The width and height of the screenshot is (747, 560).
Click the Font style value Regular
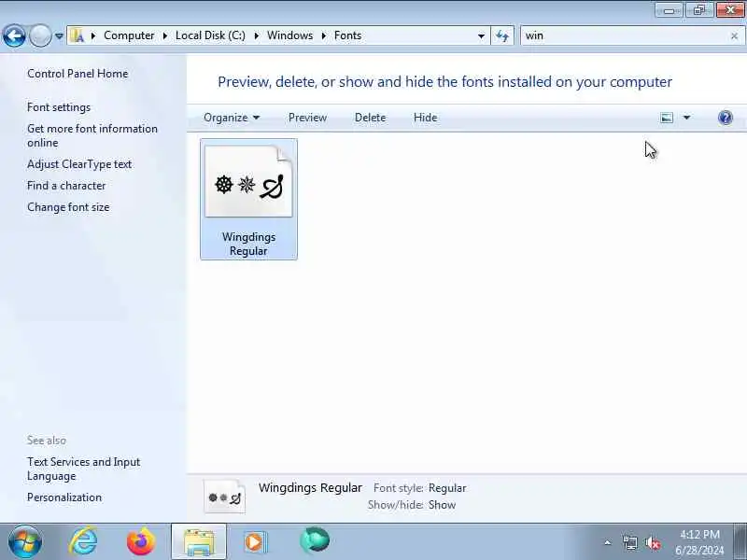tap(447, 488)
